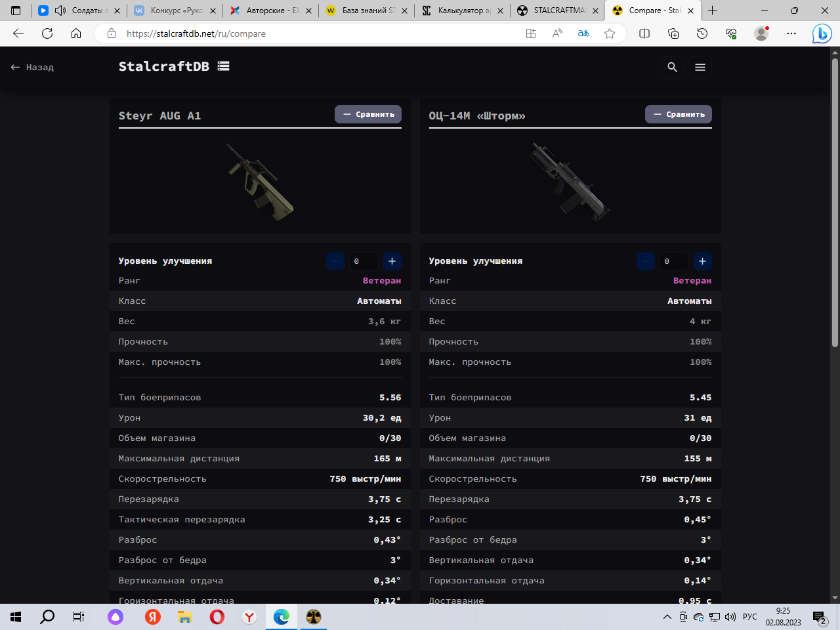The height and width of the screenshot is (630, 840).
Task: Increase Steyr AUG A1 upgrade level
Action: point(392,261)
